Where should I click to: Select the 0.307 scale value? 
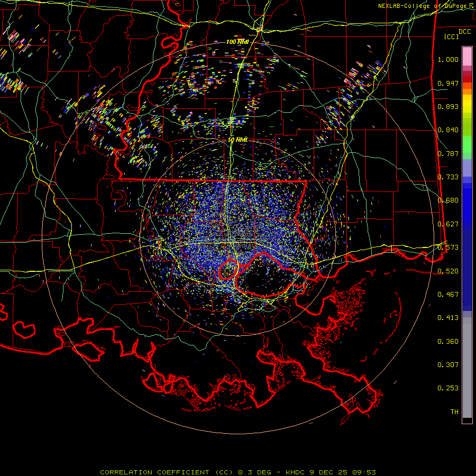click(x=448, y=365)
